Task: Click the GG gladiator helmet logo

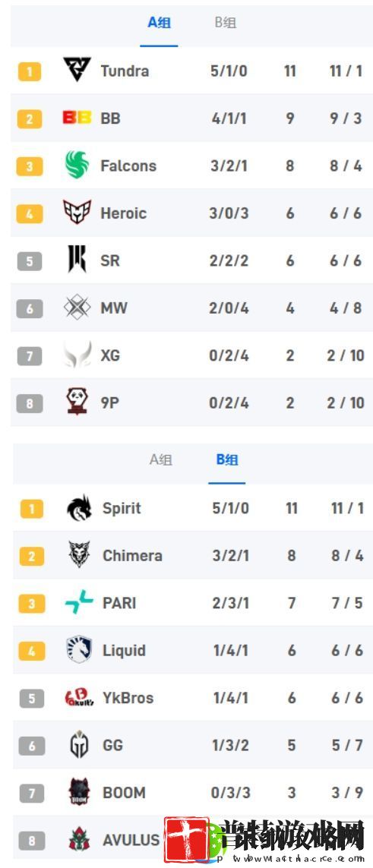Action: click(79, 744)
